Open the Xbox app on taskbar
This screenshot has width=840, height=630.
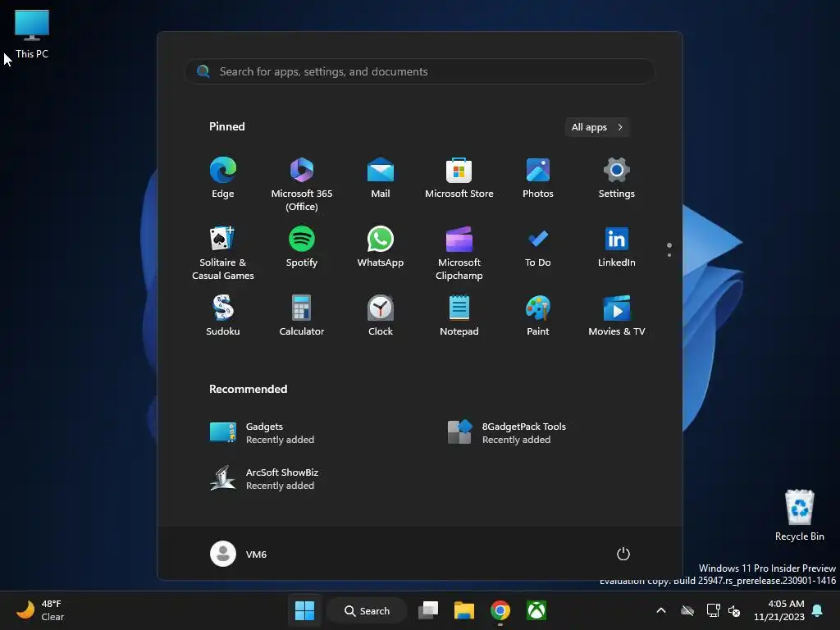pos(536,610)
